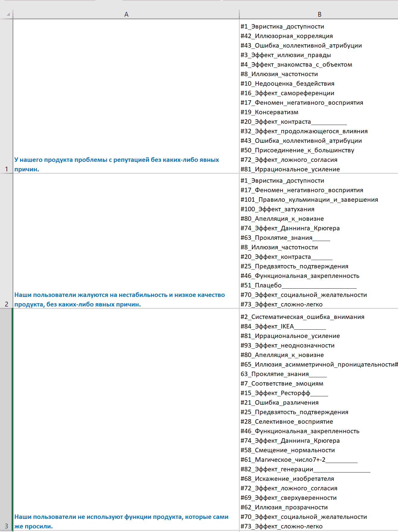Select column B header
The height and width of the screenshot is (532, 398).
319,14
